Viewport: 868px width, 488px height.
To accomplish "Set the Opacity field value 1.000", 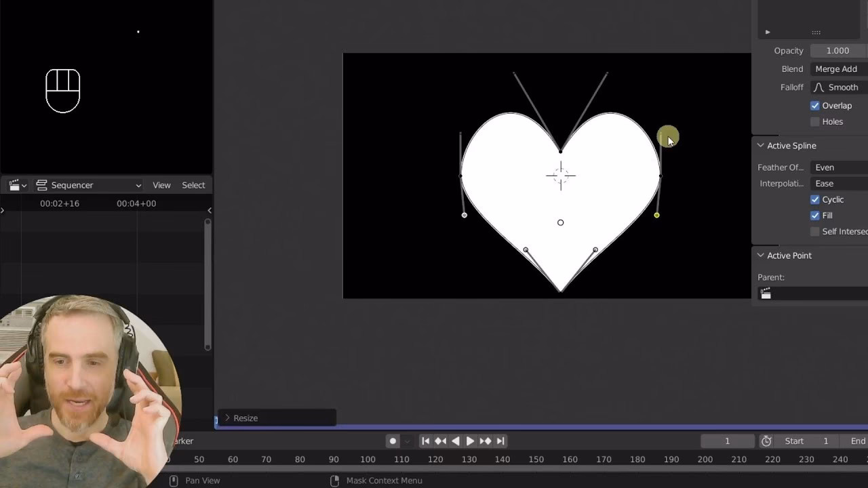I will click(x=839, y=51).
